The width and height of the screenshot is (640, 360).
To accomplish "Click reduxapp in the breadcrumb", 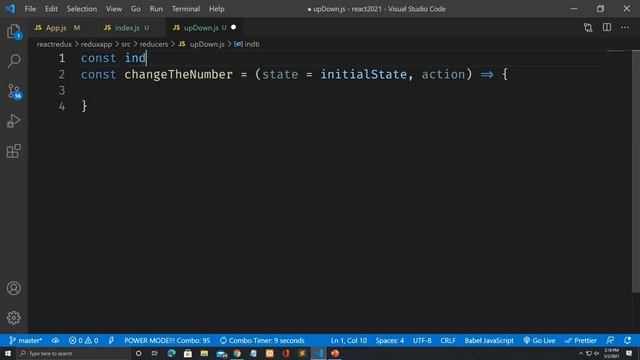I will [x=96, y=44].
